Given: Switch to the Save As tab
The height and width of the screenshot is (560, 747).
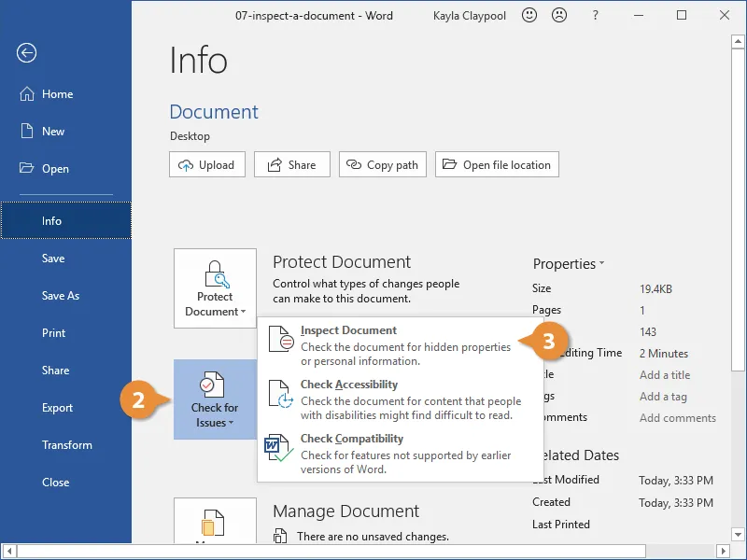Looking at the screenshot, I should click(x=61, y=296).
